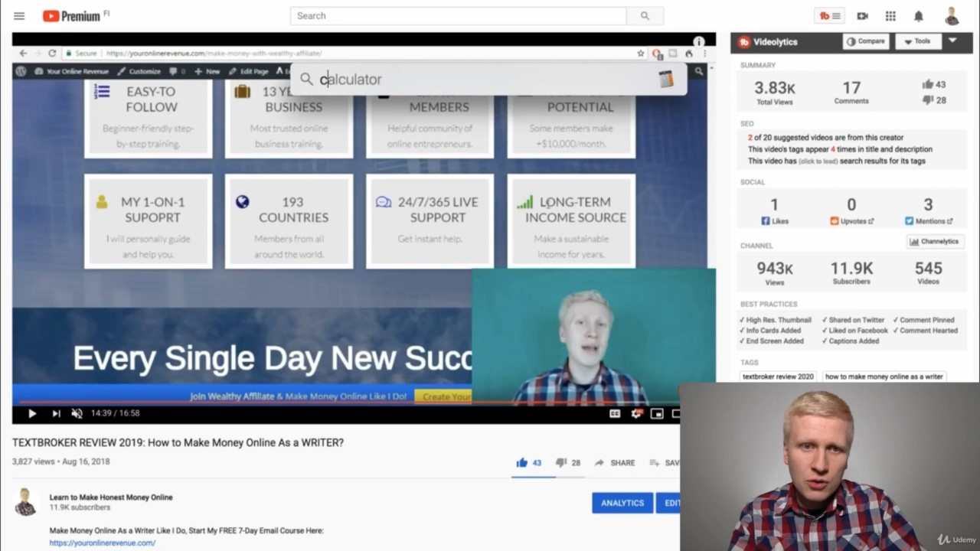Viewport: 980px width, 551px height.
Task: Click the 193 COUNTRIES card
Action: tap(289, 221)
